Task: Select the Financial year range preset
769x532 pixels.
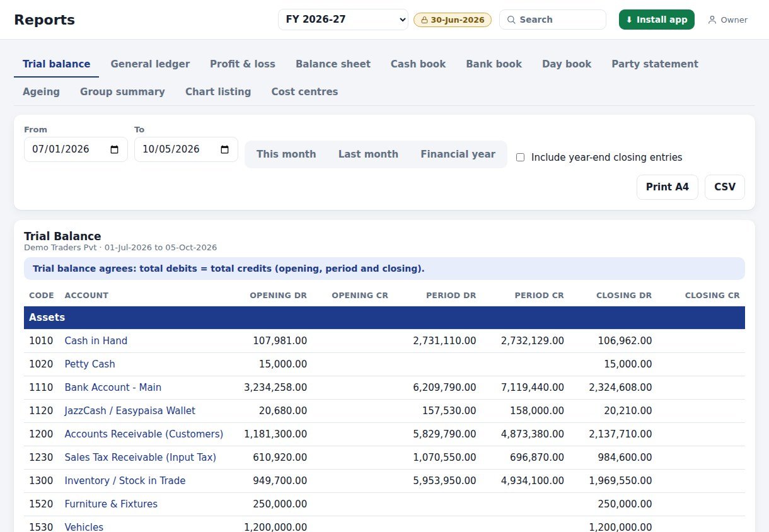Action: (x=458, y=154)
